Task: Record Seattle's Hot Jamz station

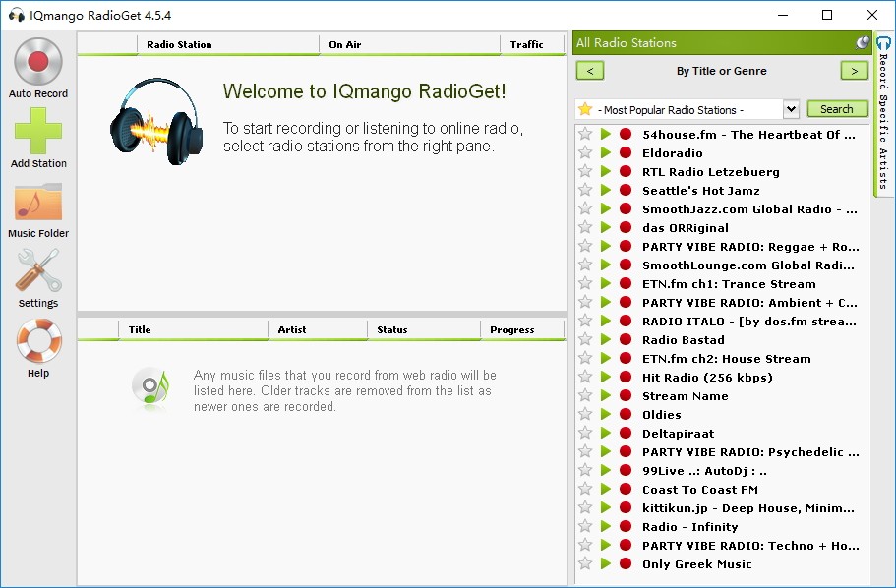Action: [x=626, y=191]
